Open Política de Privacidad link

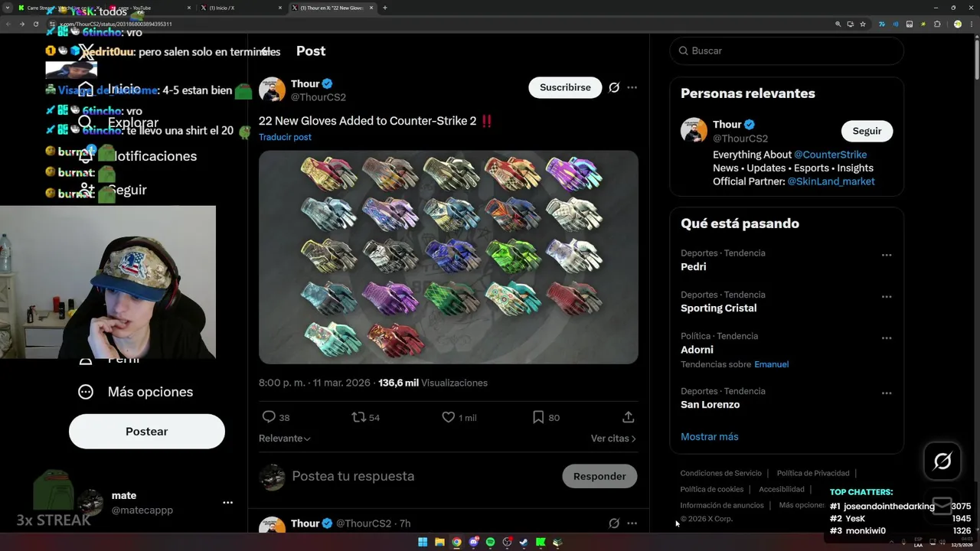pos(813,473)
